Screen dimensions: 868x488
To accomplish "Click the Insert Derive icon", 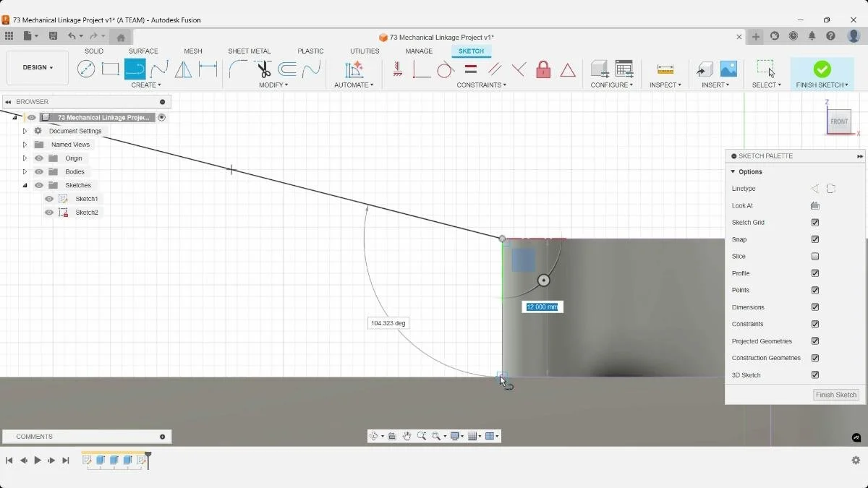I will coord(705,69).
